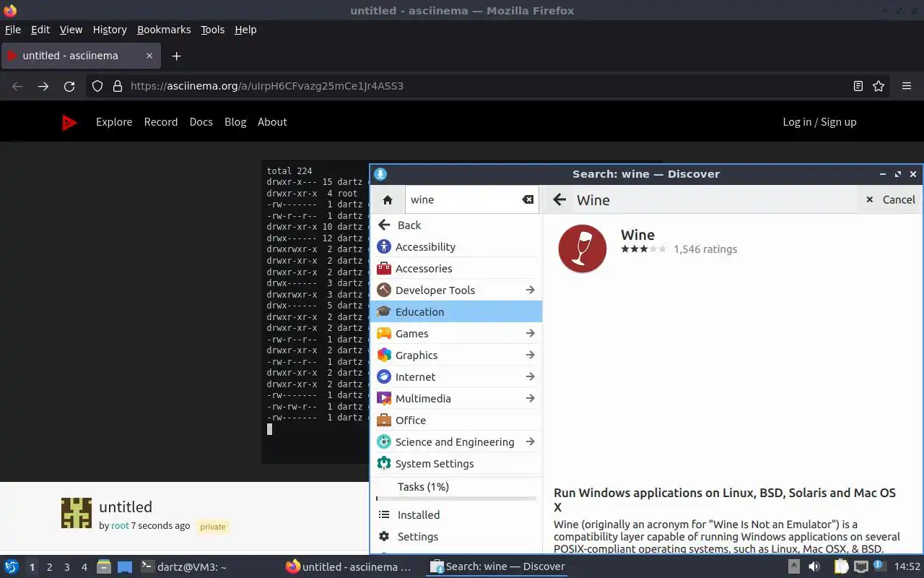
Task: Select the untitled - asciinema browser tab
Action: click(80, 56)
